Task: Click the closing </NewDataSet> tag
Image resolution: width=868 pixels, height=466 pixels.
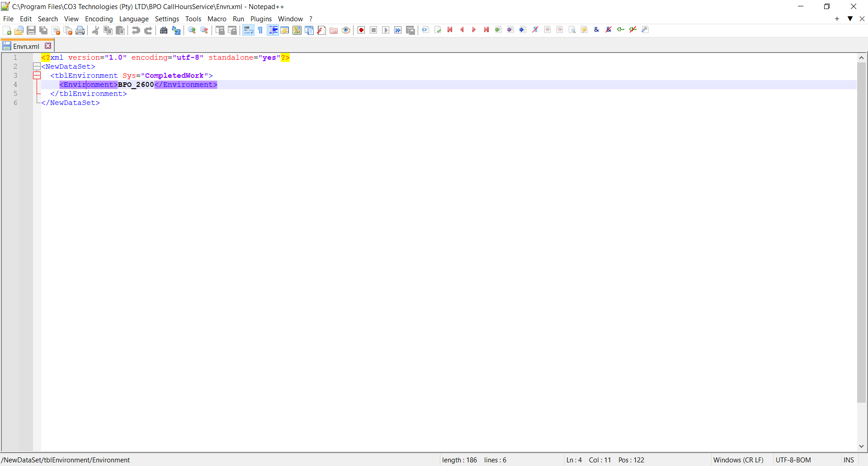Action: [71, 103]
